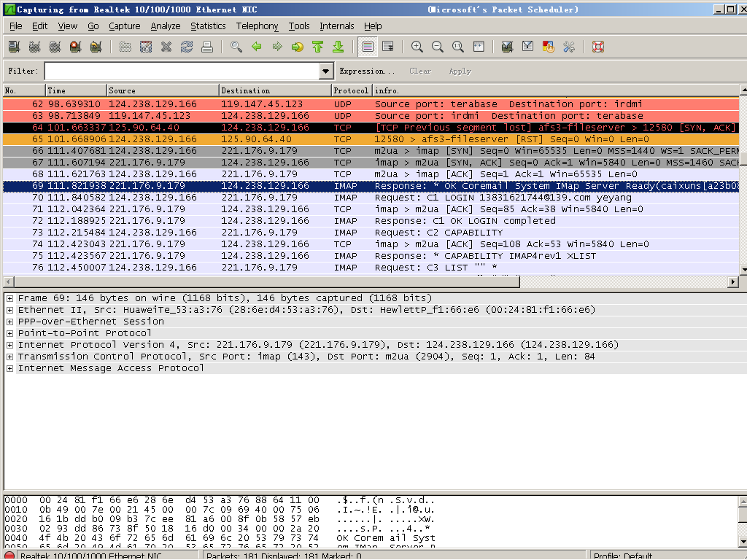747x560 pixels.
Task: Select packet 75 CAPABILITY IMAP4rev1 response
Action: point(371,256)
